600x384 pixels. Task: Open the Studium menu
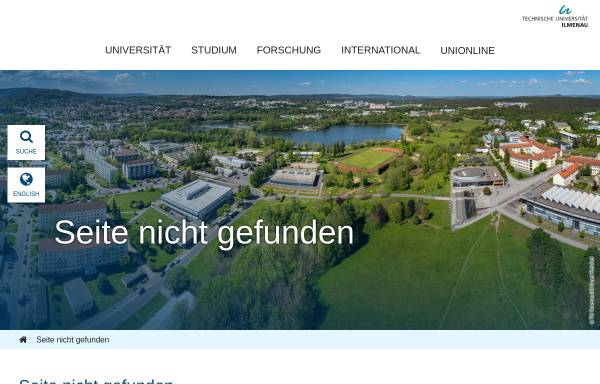(214, 50)
